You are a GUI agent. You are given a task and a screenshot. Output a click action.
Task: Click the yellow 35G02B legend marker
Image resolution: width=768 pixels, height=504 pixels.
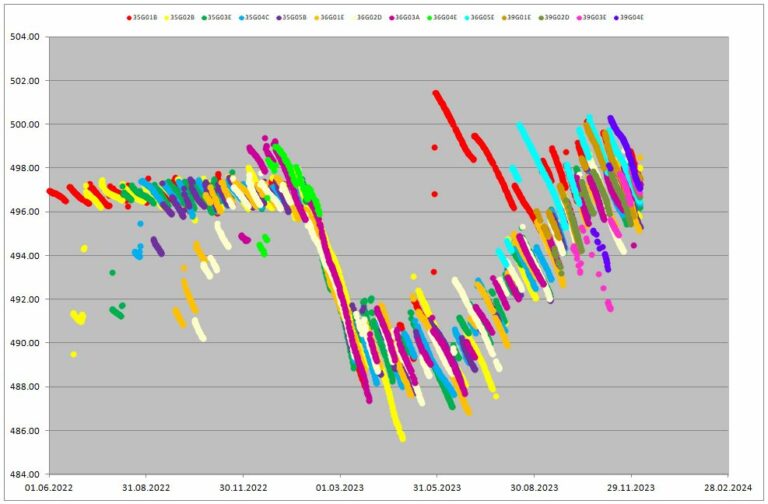(164, 18)
